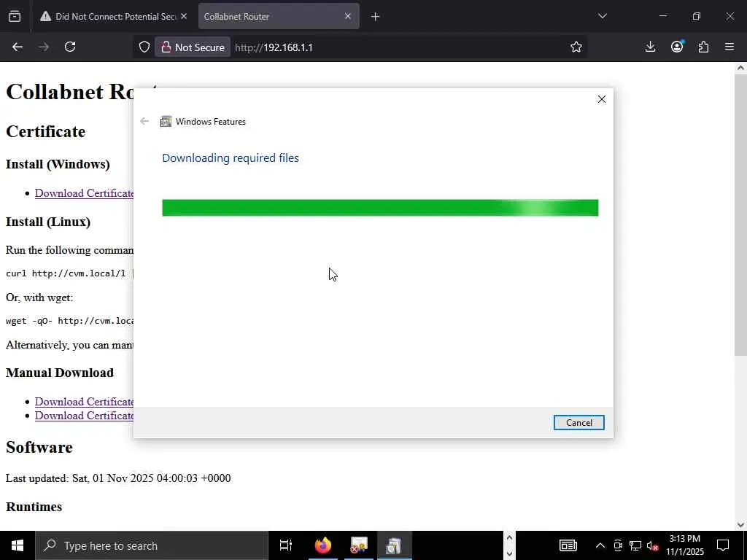The image size is (747, 560).
Task: Open the Action Center notifications
Action: click(723, 545)
